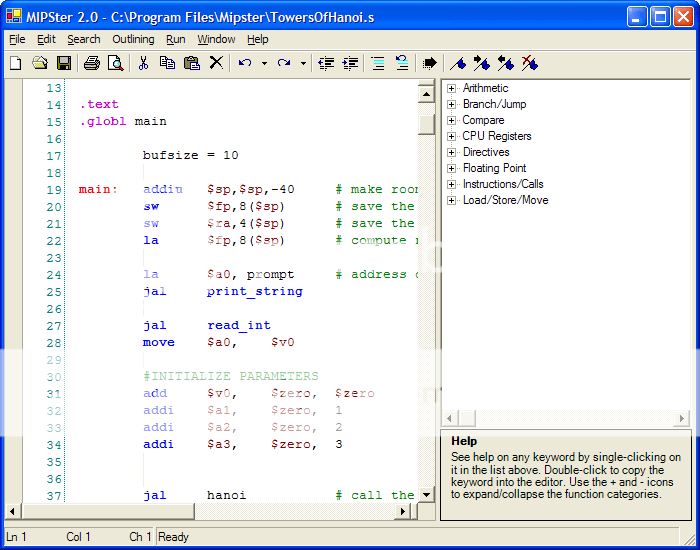Click 'read_int' on line 27
700x550 pixels.
click(239, 325)
